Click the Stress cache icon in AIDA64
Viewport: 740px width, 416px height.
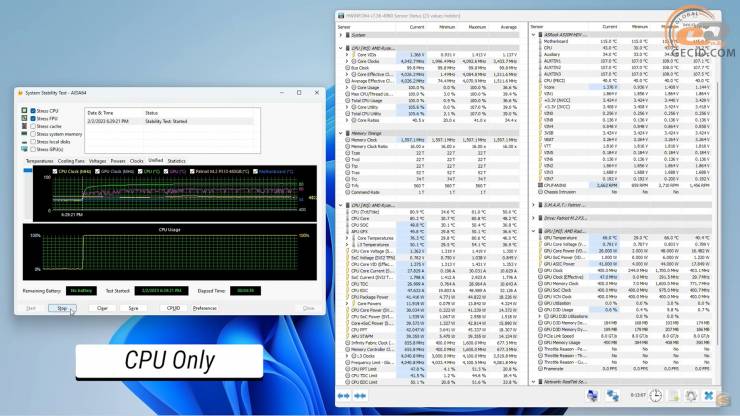[x=25, y=126]
